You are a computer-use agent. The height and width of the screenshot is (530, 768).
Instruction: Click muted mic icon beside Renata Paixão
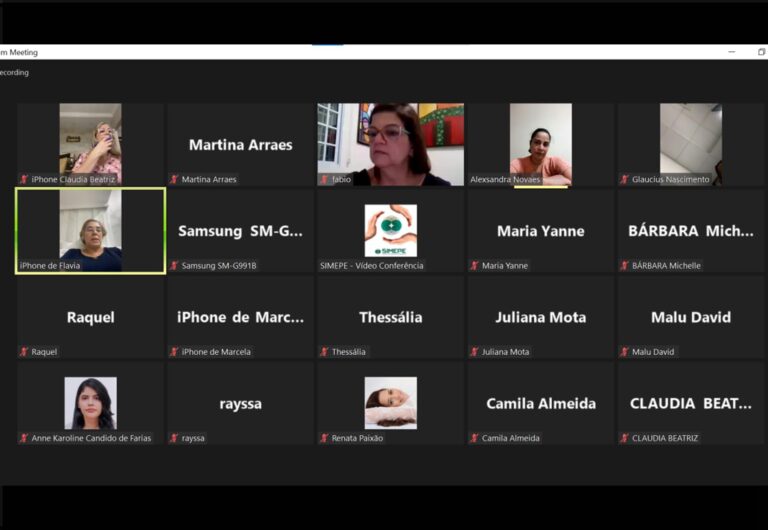(324, 438)
